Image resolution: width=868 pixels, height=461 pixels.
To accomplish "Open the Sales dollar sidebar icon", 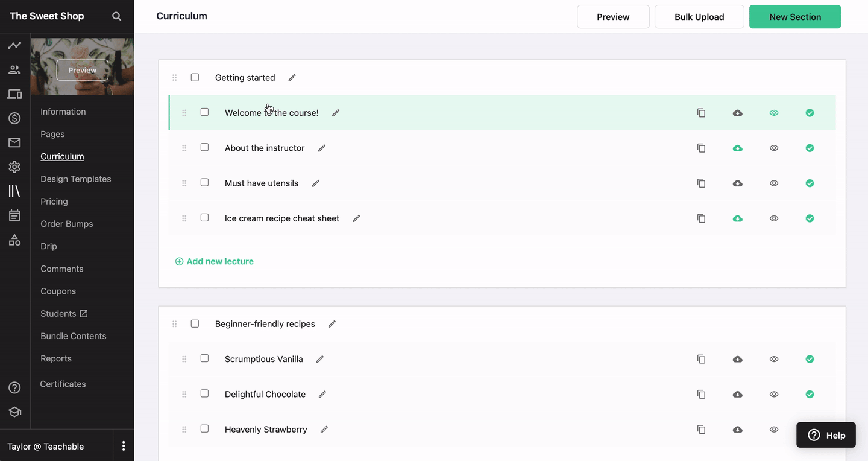I will [14, 118].
